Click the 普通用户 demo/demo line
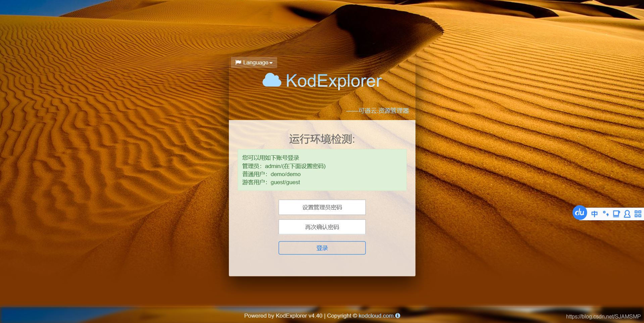This screenshot has height=323, width=644. tap(271, 174)
